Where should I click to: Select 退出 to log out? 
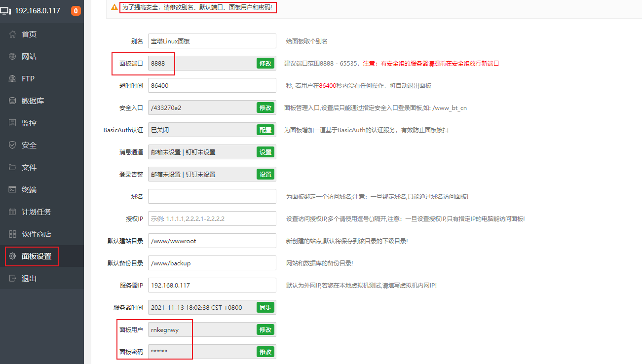point(29,279)
